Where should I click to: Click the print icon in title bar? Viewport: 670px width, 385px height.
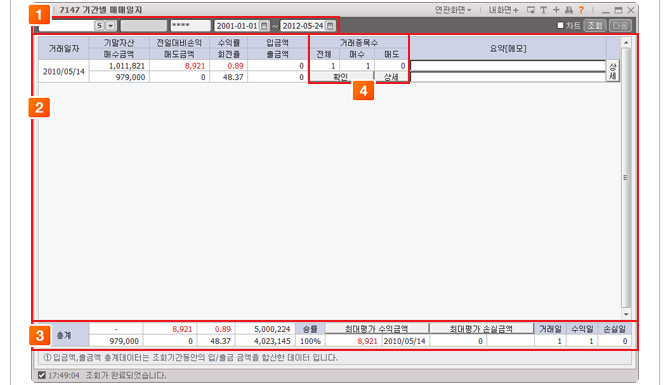click(x=569, y=10)
